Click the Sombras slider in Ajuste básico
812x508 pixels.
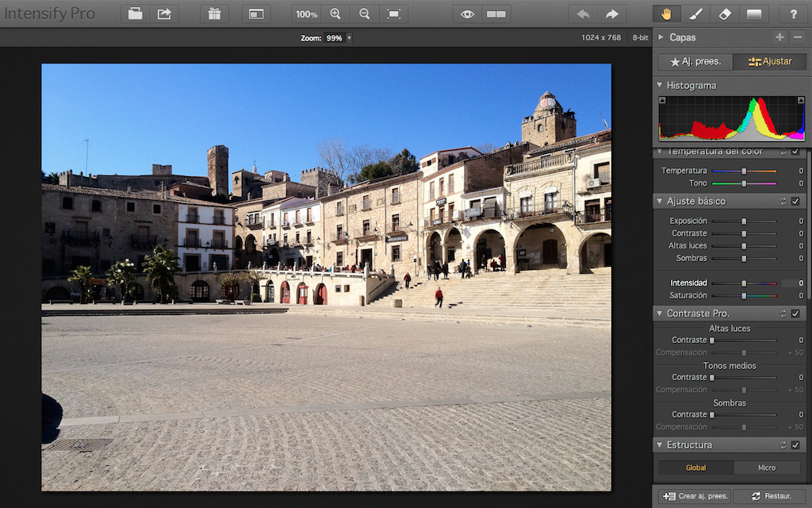(744, 259)
